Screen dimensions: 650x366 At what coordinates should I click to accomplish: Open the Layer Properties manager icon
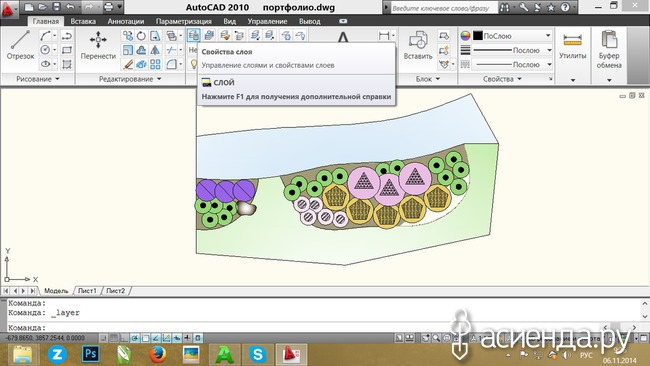click(194, 36)
